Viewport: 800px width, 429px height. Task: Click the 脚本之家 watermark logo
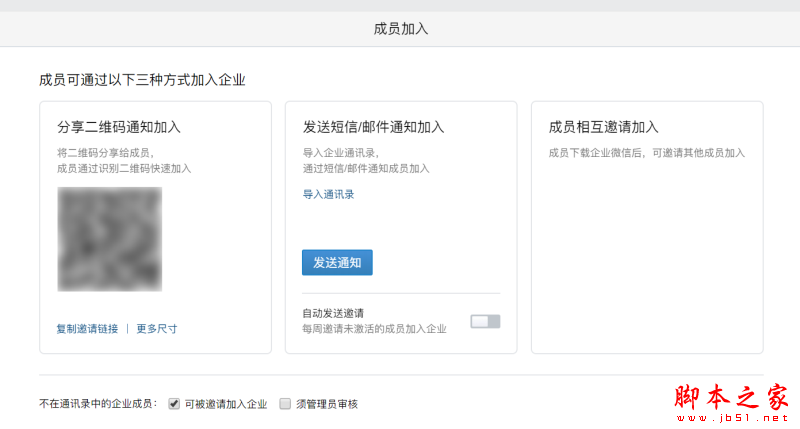tap(732, 397)
